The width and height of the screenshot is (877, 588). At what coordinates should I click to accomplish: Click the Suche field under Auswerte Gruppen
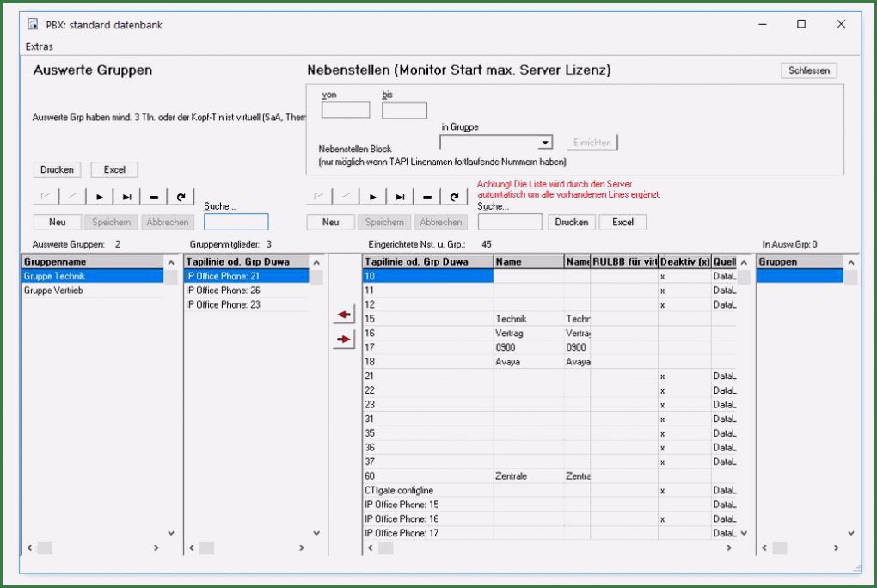236,222
